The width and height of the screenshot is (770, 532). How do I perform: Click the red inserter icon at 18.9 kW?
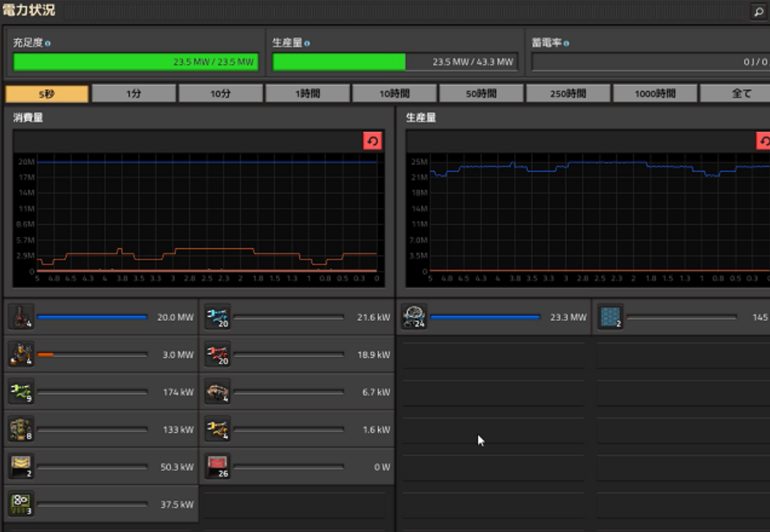pyautogui.click(x=218, y=355)
